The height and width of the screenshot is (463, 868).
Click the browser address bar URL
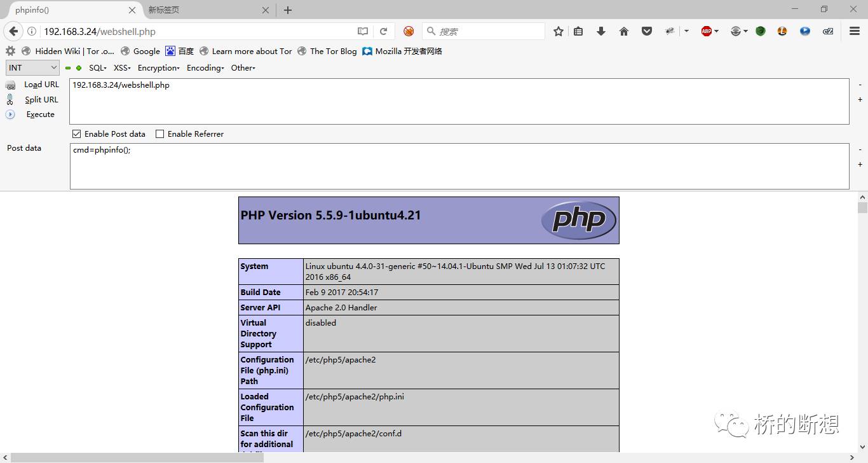click(x=100, y=31)
